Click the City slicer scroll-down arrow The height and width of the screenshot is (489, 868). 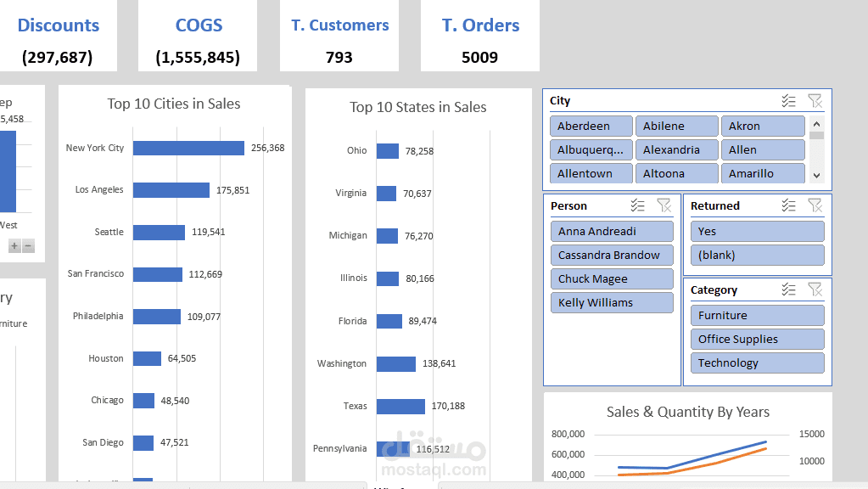(816, 176)
